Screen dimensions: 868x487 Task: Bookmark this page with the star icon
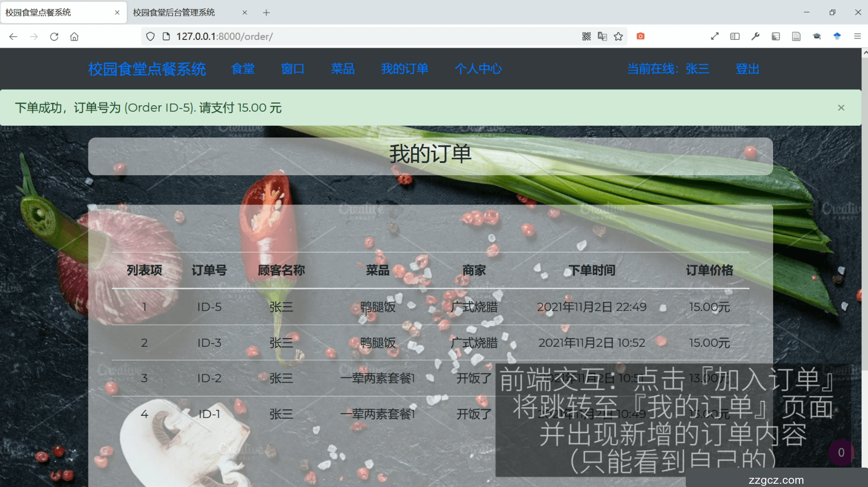pos(618,36)
